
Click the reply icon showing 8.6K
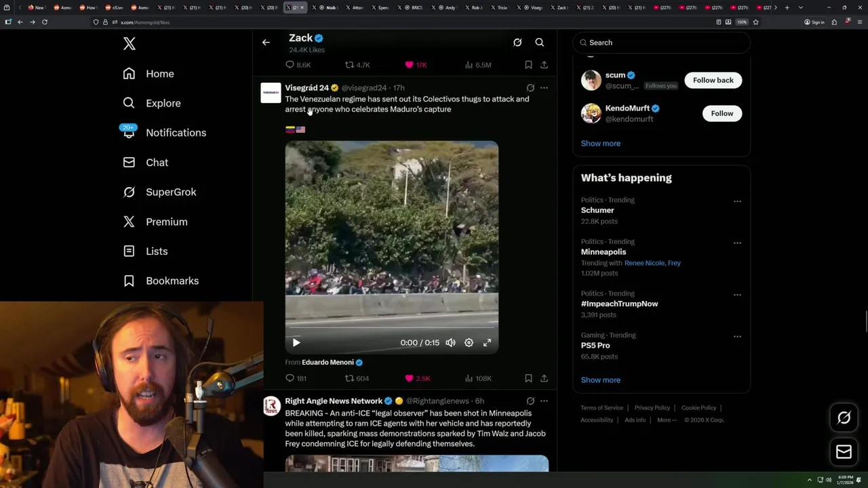pos(290,65)
